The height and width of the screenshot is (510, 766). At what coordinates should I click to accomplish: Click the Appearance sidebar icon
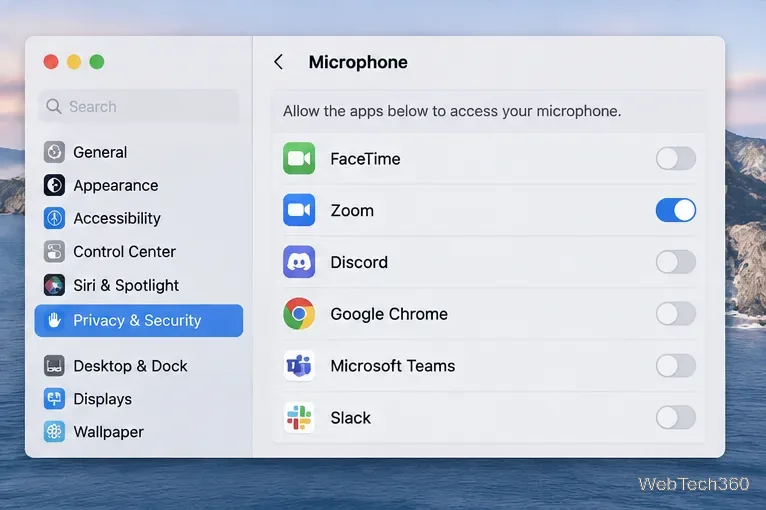click(x=54, y=185)
